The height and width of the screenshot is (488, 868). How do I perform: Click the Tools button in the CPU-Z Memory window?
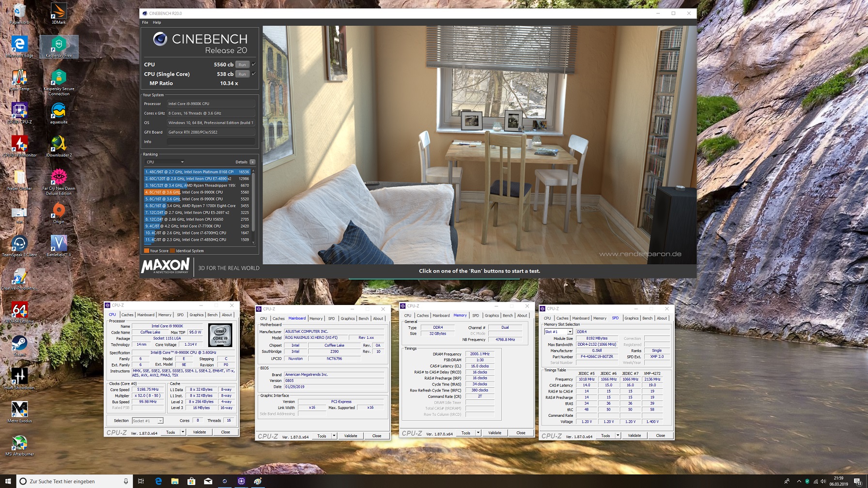pyautogui.click(x=465, y=433)
